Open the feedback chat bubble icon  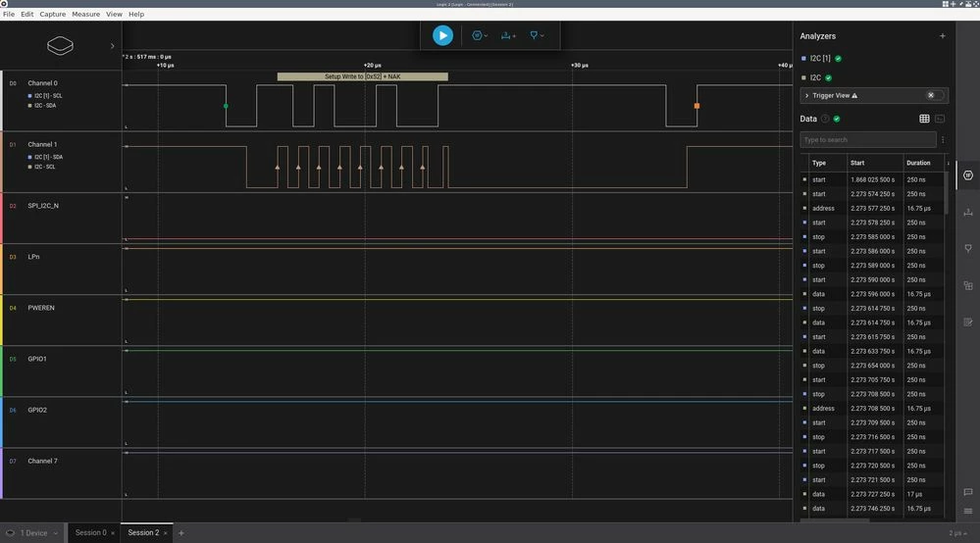click(968, 492)
